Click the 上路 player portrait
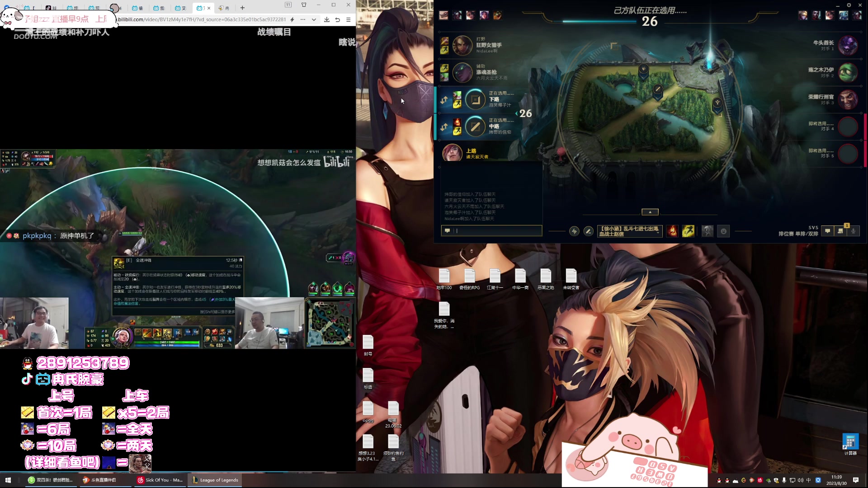The image size is (868, 488). point(452,153)
